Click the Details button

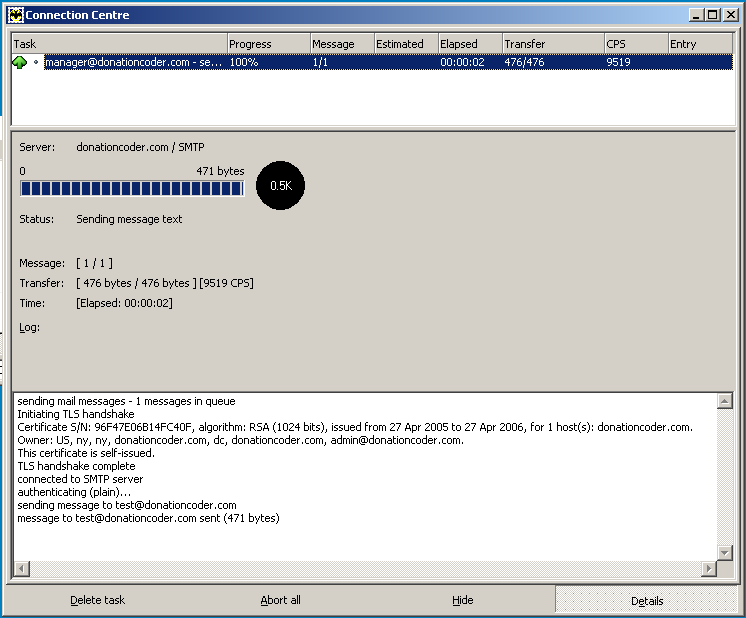click(x=647, y=600)
